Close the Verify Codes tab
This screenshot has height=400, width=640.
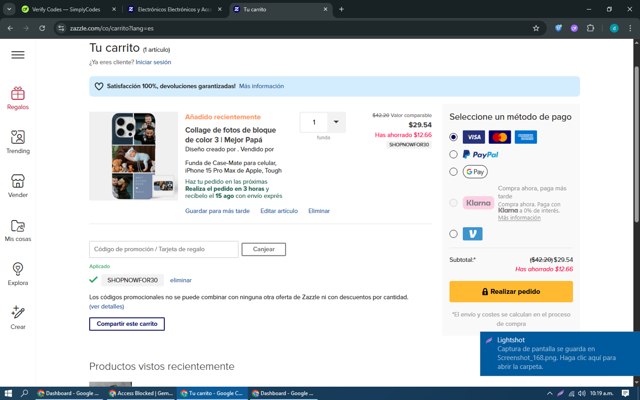click(x=114, y=9)
